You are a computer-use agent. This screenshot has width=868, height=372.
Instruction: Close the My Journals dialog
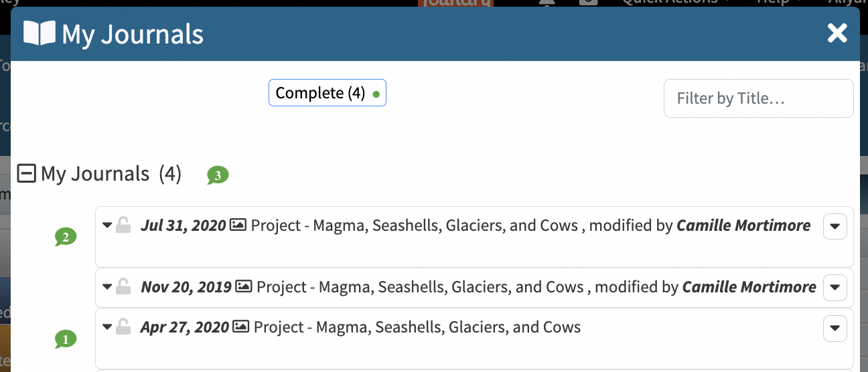(x=837, y=33)
